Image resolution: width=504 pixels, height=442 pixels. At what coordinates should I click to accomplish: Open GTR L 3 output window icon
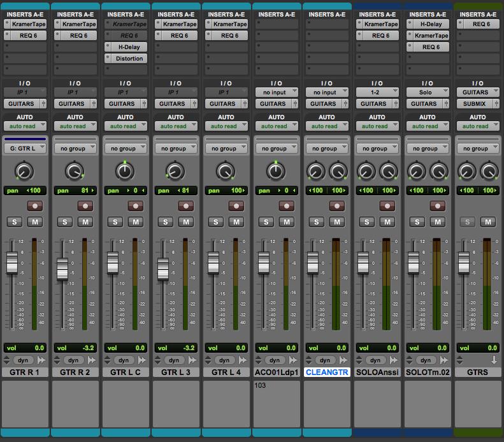click(x=194, y=103)
